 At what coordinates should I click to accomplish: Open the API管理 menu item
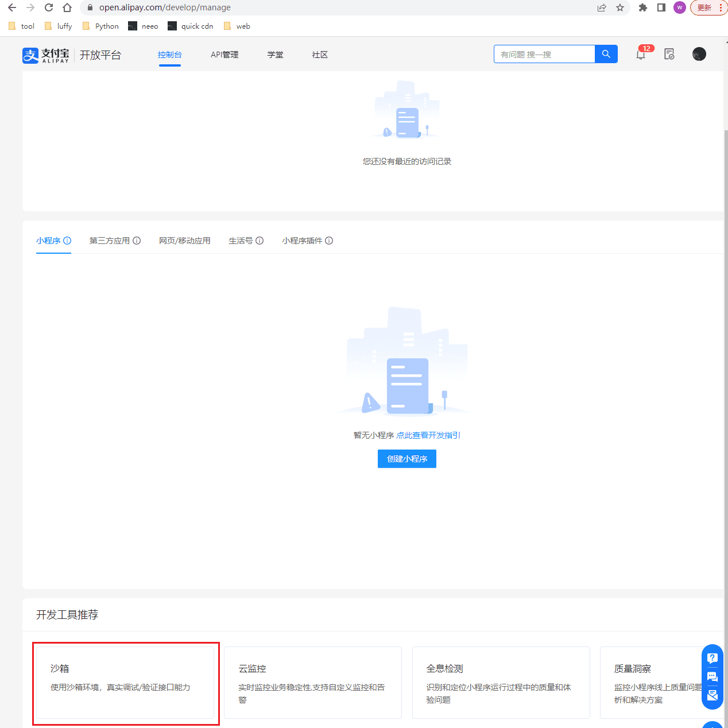(x=224, y=55)
